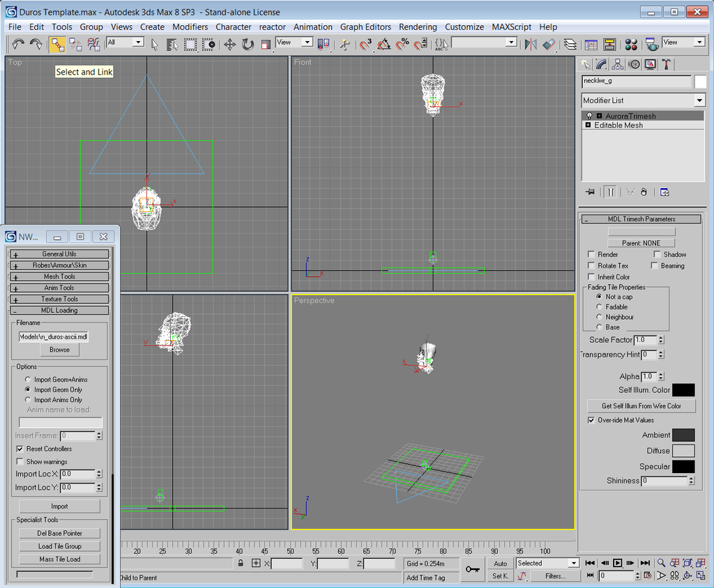714x588 pixels.
Task: Click Configure Modifier Sets icon
Action: 664,192
